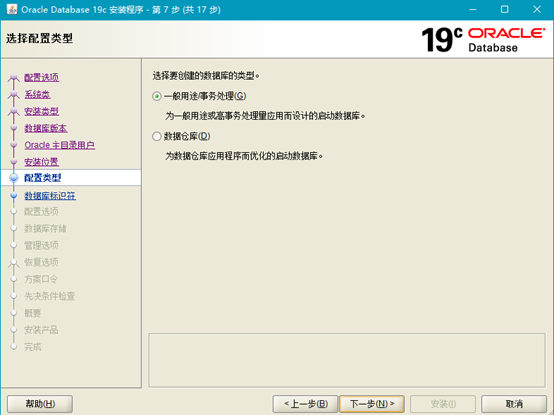Minimize the installer window
This screenshot has width=554, height=415.
pos(473,10)
